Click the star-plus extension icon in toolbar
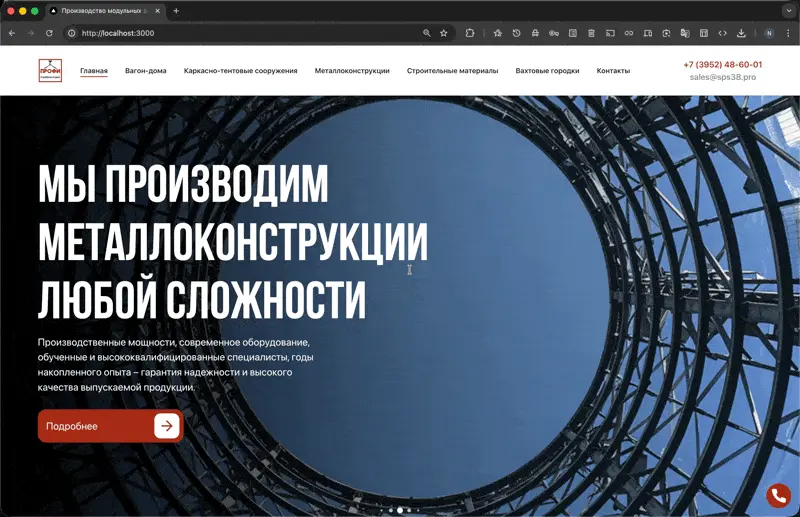The height and width of the screenshot is (517, 800). pyautogui.click(x=497, y=33)
